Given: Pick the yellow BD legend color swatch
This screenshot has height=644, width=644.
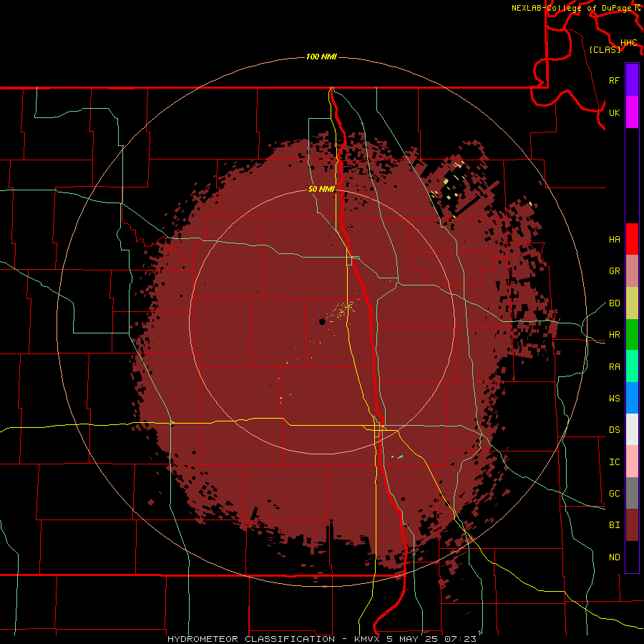Looking at the screenshot, I should click(x=632, y=303).
